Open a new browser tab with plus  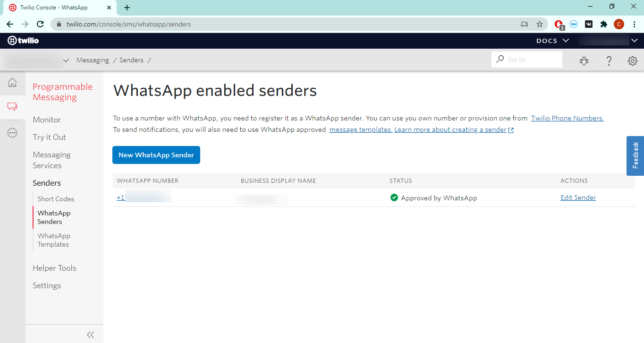[127, 8]
